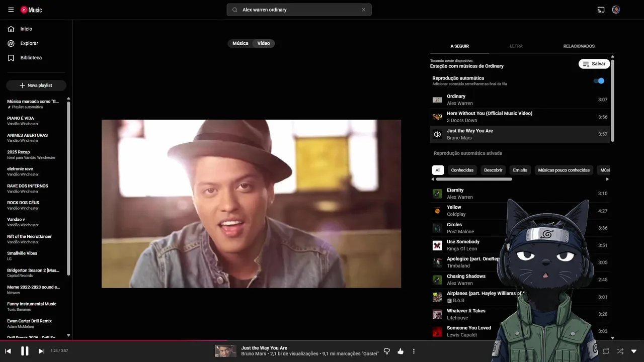644x362 pixels.
Task: Open Ewan Carter Drill Remix playlist
Action: point(35,323)
